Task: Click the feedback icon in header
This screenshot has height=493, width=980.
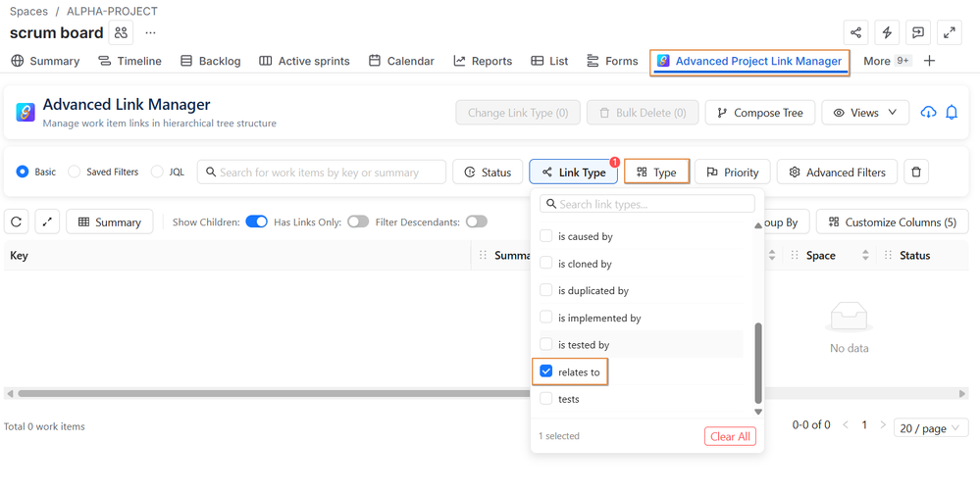Action: [918, 32]
